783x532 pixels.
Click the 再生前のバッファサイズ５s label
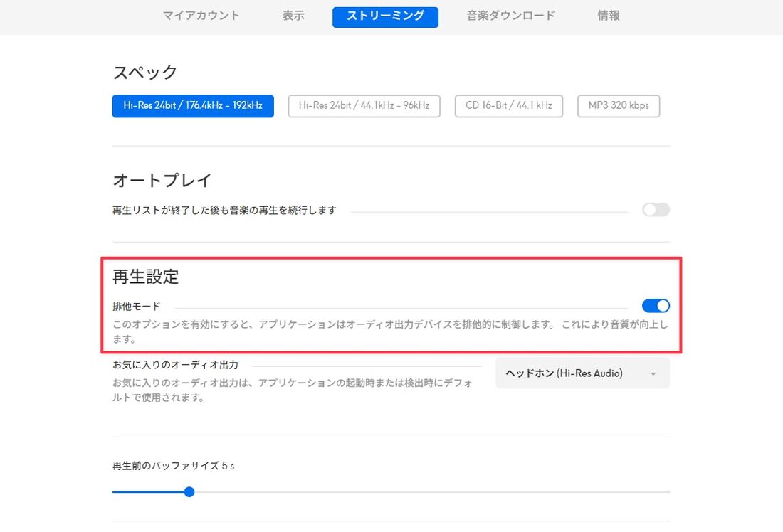[x=174, y=465]
